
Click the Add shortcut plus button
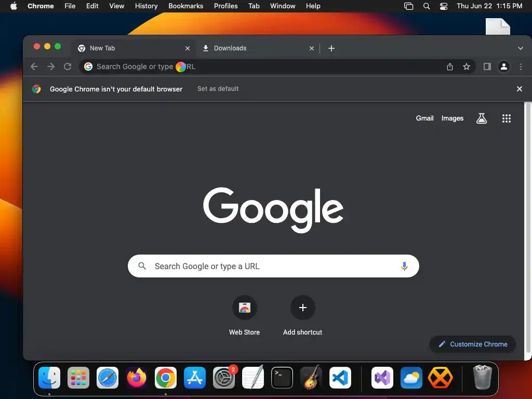coord(303,308)
